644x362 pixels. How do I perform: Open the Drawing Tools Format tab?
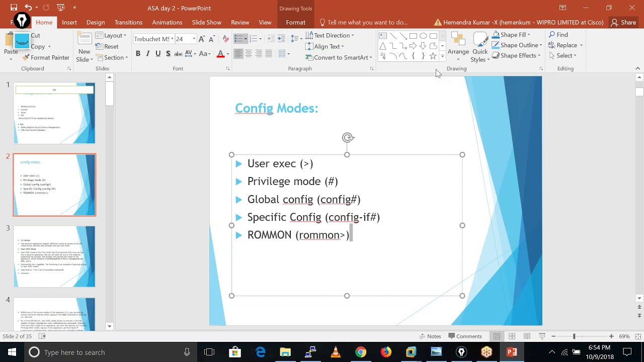point(295,22)
